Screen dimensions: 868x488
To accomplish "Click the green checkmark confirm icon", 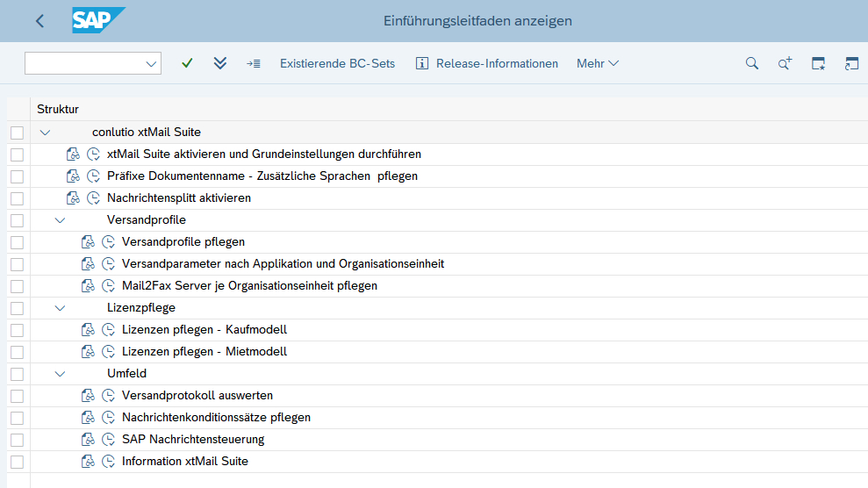I will 187,63.
